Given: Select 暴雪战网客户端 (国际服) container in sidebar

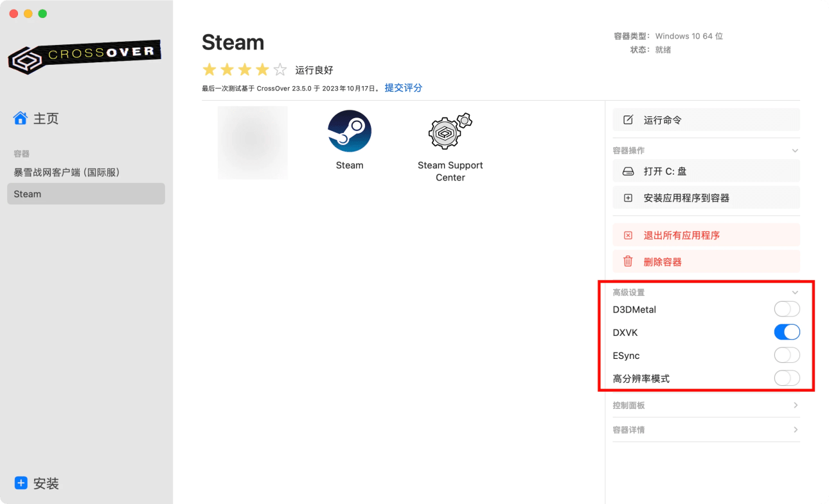Looking at the screenshot, I should [x=67, y=172].
